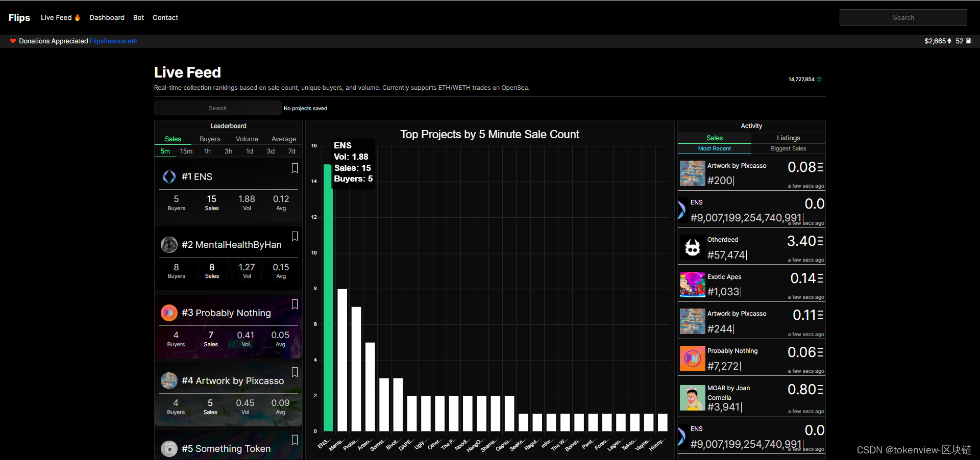Bookmark the #3 Probably Nothing project
Screen dimensions: 980x460
[x=295, y=304]
